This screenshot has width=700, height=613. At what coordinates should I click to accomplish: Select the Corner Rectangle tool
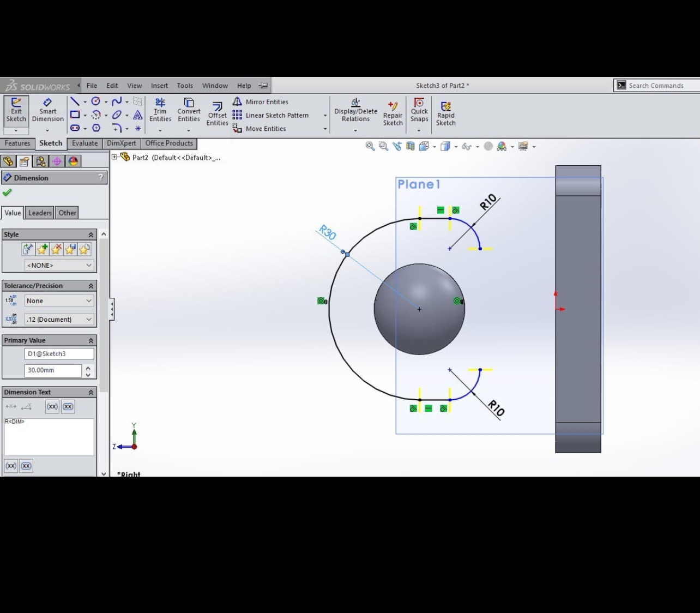[x=75, y=115]
